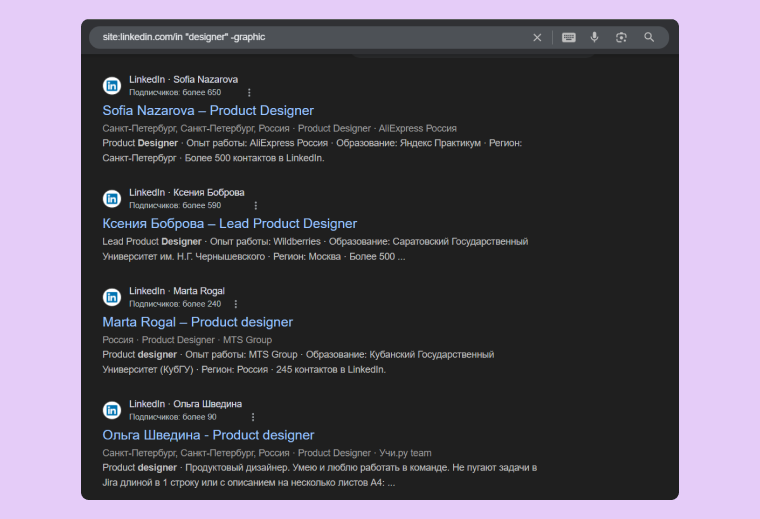Screen dimensions: 760x519
Task: Open three-dot menu for Marta Rogal result
Action: pyautogui.click(x=236, y=304)
